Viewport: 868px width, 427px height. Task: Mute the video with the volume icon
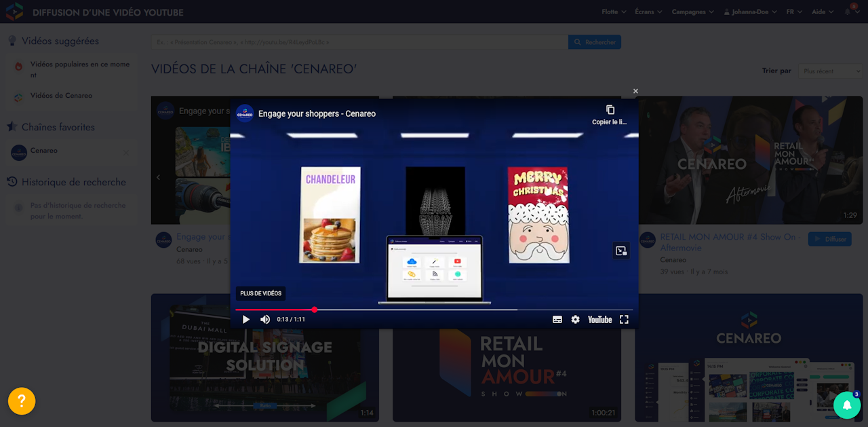[265, 320]
